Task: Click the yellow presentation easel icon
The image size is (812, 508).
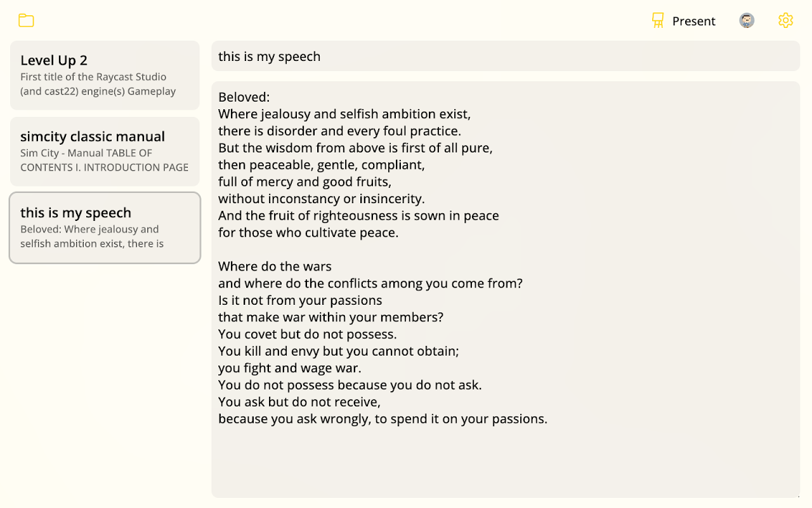Action: click(x=658, y=20)
